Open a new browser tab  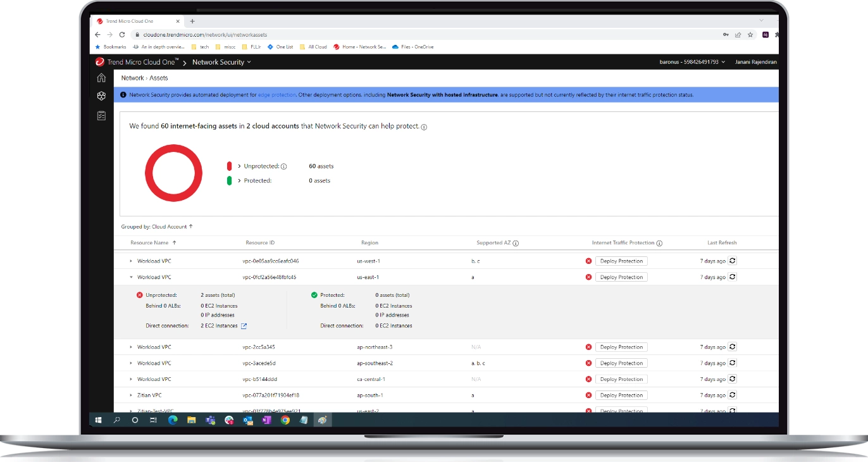point(192,21)
